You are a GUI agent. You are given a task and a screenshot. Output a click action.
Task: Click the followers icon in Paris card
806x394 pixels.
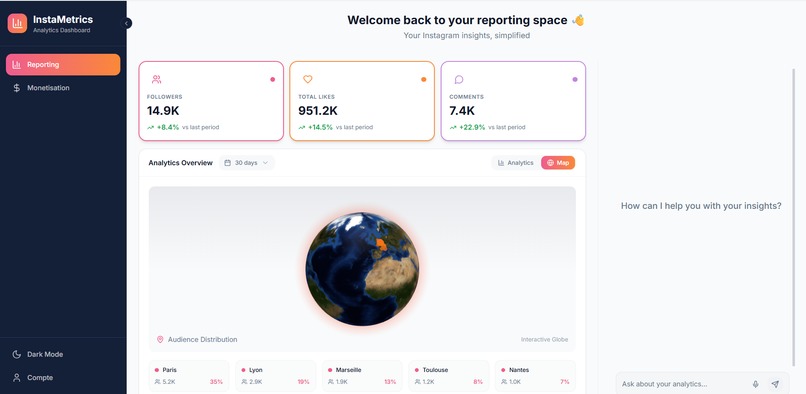click(157, 382)
